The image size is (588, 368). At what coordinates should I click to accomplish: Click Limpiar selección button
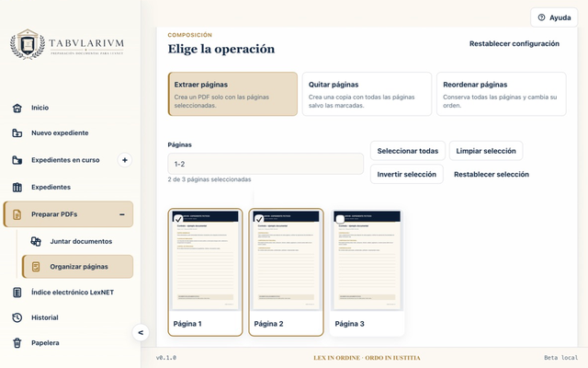coord(486,151)
